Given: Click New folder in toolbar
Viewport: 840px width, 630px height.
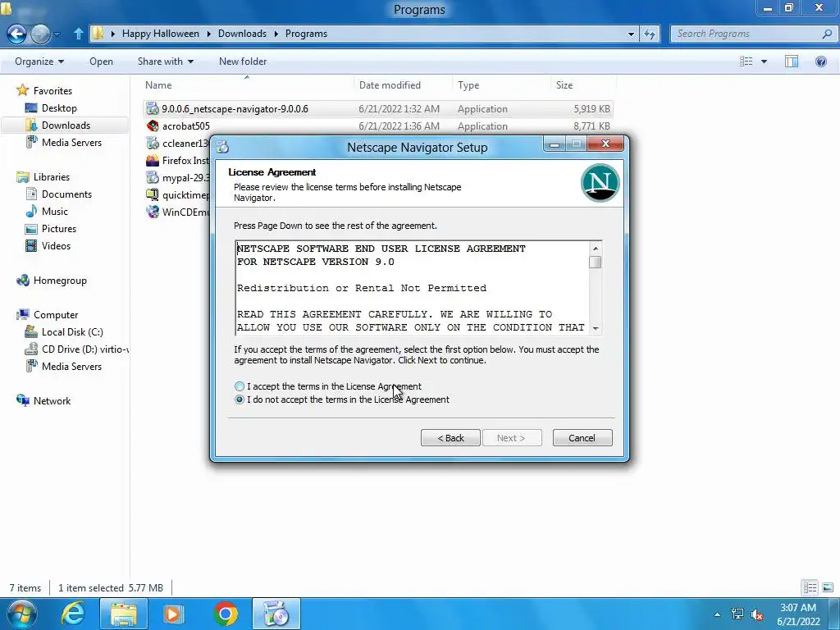Looking at the screenshot, I should 243,61.
